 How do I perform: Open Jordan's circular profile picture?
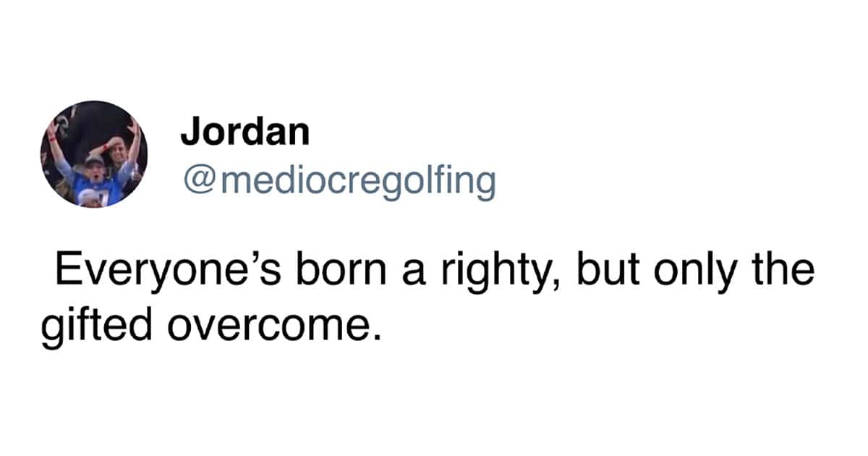[93, 154]
